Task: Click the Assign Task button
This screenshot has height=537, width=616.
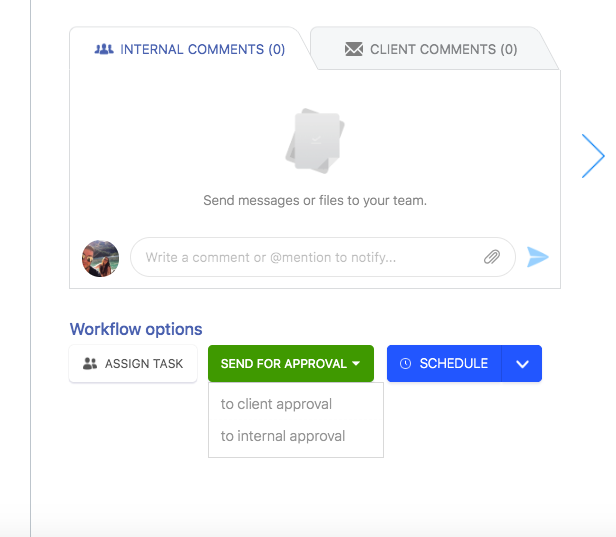Action: pos(133,363)
